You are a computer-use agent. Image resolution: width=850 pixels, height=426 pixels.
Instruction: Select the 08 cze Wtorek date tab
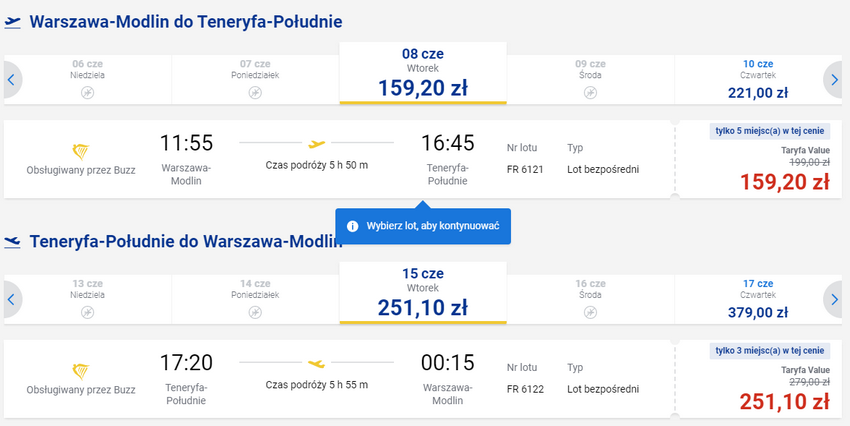[423, 73]
